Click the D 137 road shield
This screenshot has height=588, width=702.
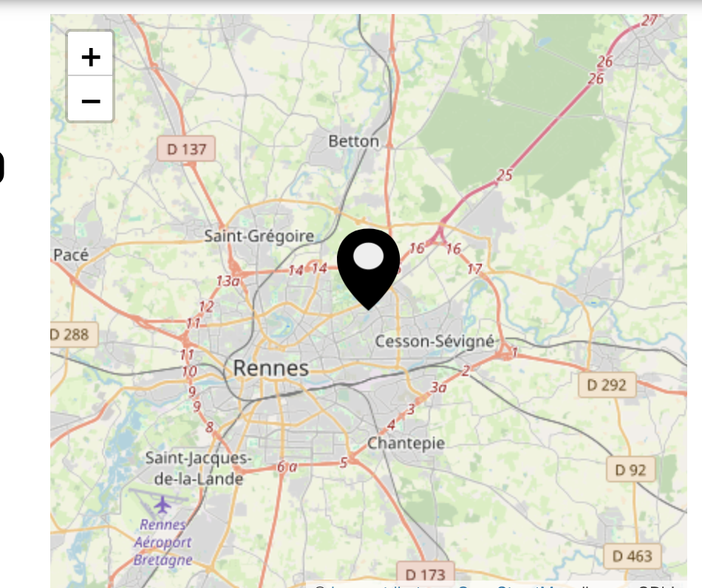tap(186, 149)
